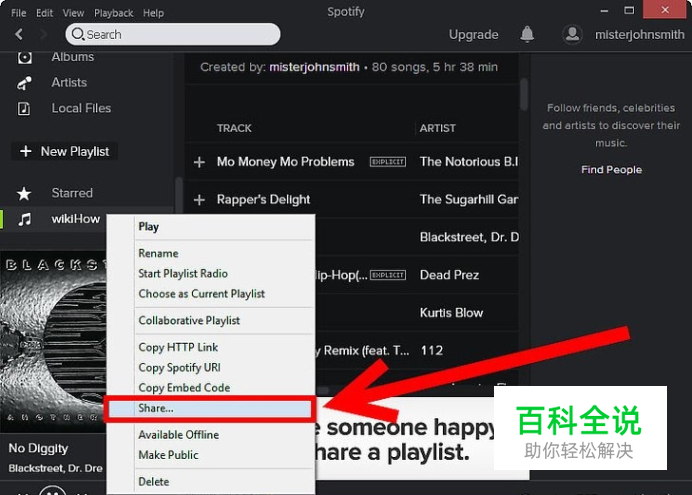
Task: Sort by TRACK column header
Action: click(234, 128)
